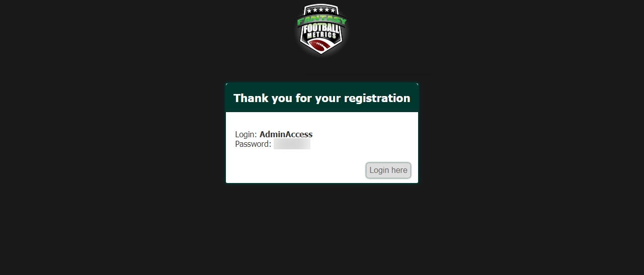Click the Thank you for your registration heading
The image size is (644, 275).
[322, 98]
